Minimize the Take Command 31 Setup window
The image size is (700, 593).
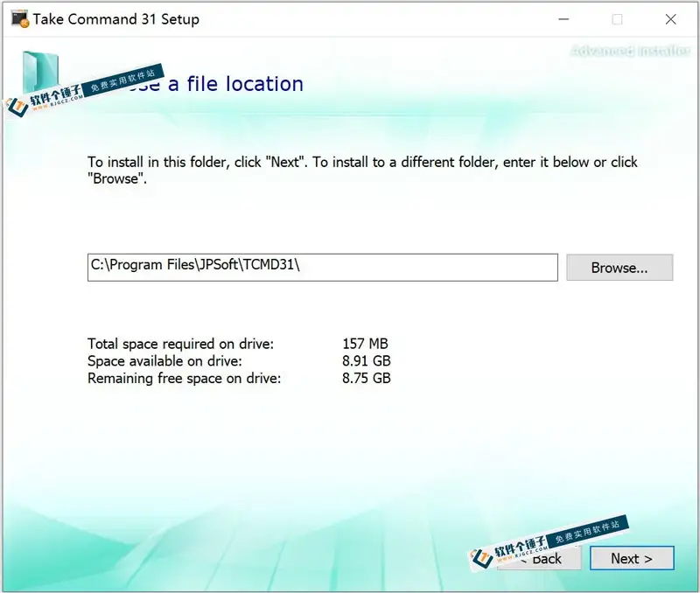(563, 19)
